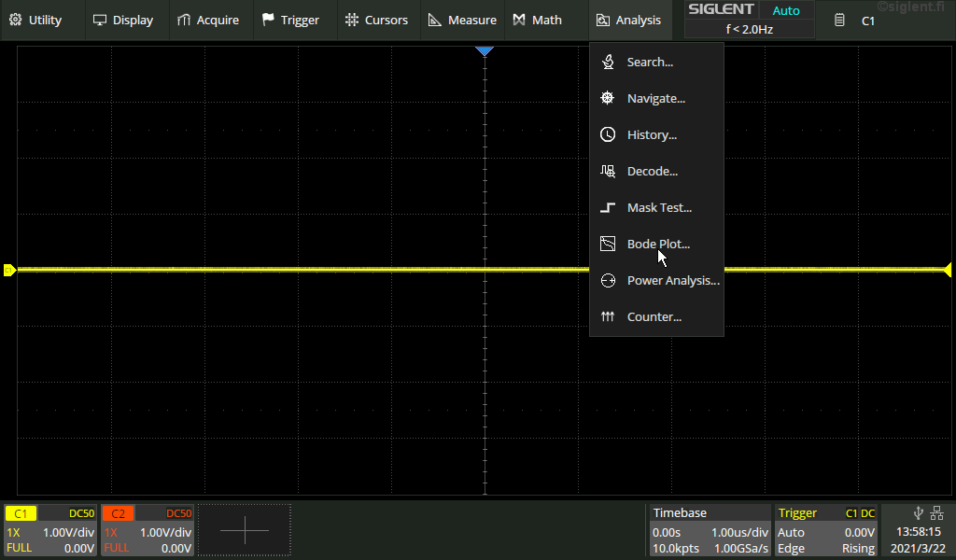The width and height of the screenshot is (956, 560).
Task: Expand the Display menu
Action: (122, 20)
